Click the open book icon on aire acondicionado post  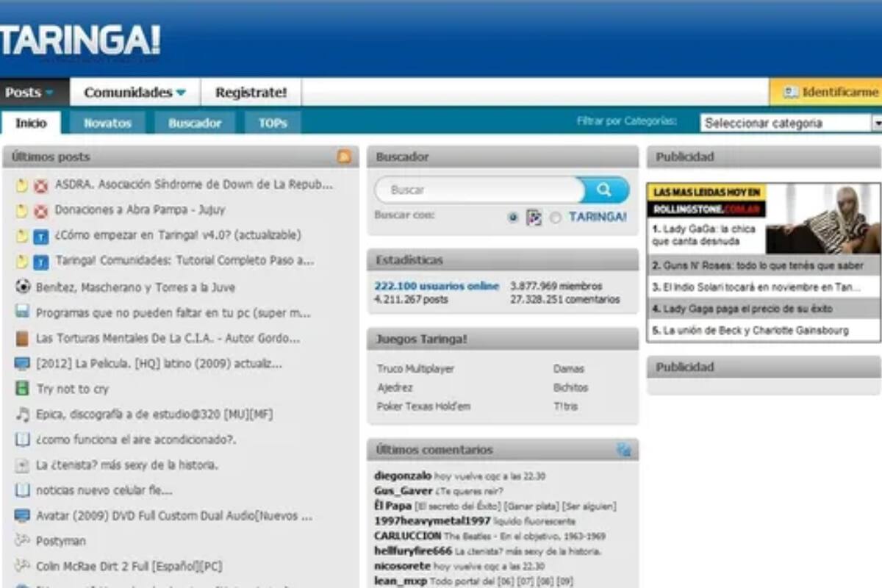click(x=23, y=440)
